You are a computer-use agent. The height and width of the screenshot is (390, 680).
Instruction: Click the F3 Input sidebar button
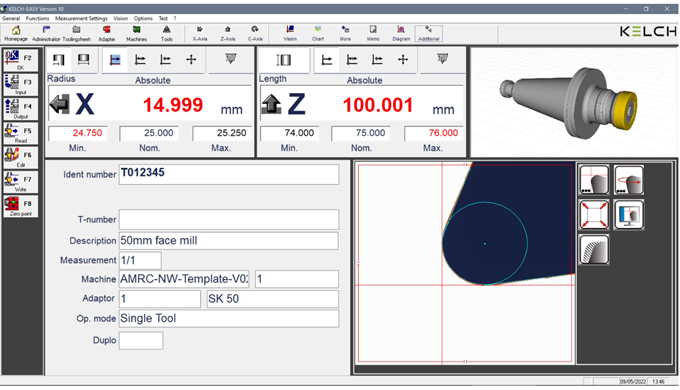20,84
